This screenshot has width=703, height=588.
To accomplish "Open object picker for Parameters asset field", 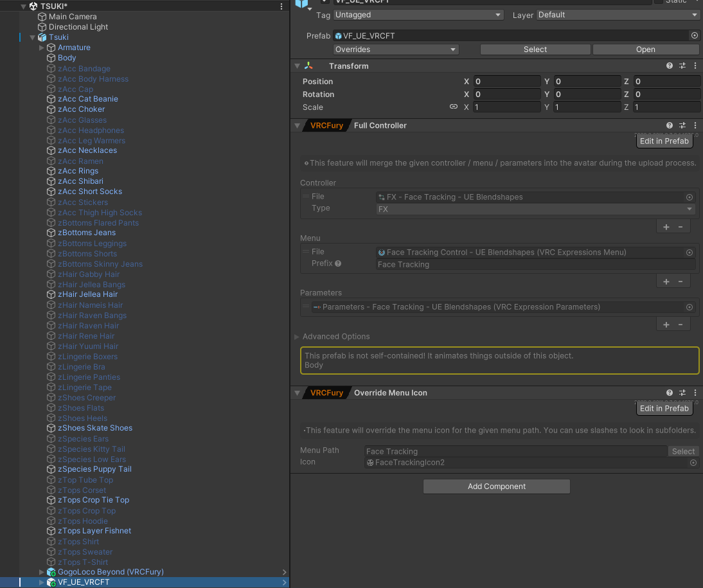I will 690,307.
